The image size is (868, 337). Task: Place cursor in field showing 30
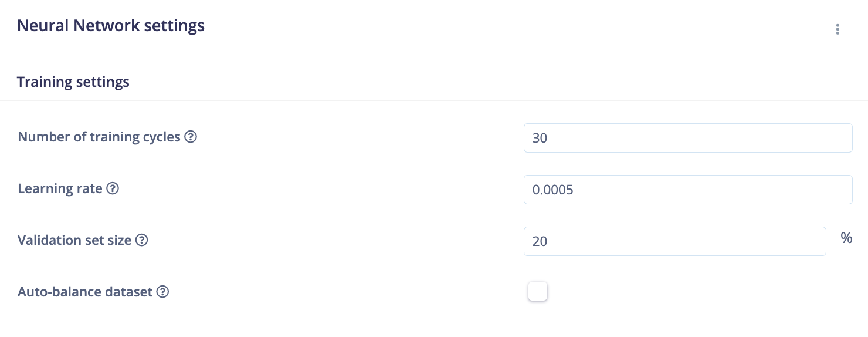point(688,138)
